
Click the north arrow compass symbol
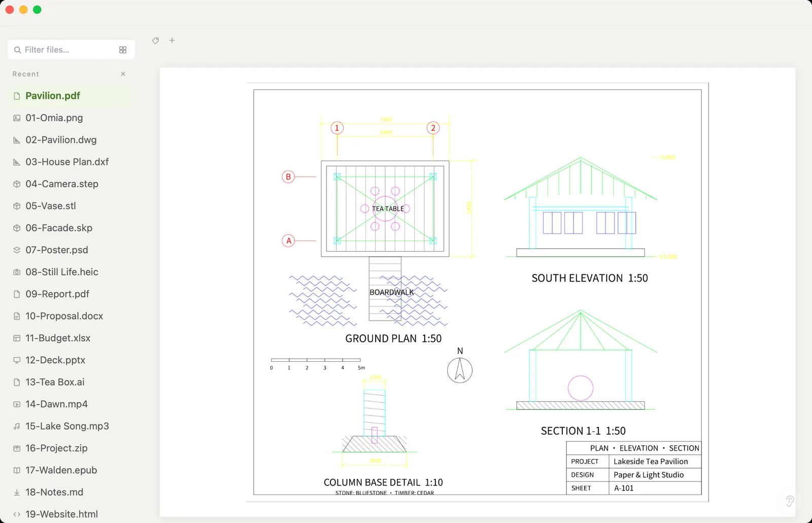click(460, 370)
